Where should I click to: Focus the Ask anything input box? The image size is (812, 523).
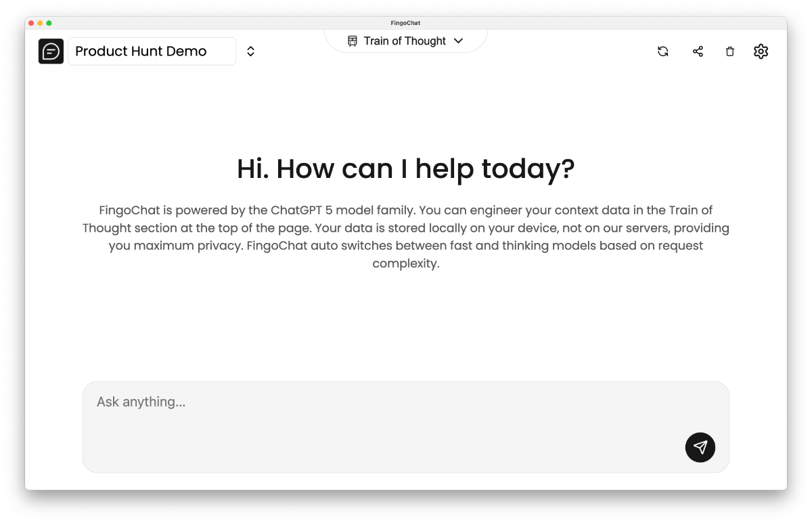[x=406, y=427]
